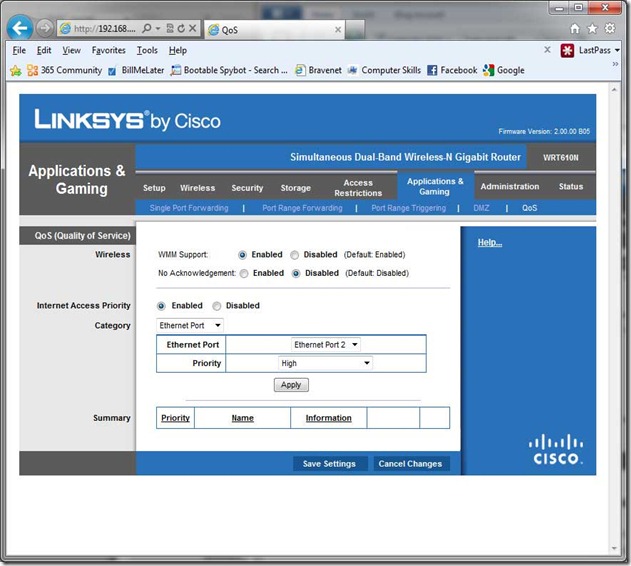Open the View menu

(x=71, y=51)
